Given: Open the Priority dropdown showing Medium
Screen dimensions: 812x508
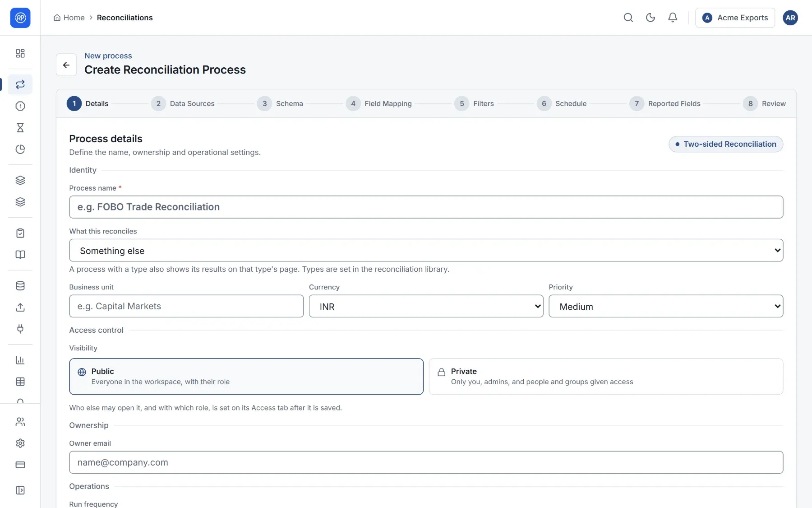Looking at the screenshot, I should click(x=666, y=306).
